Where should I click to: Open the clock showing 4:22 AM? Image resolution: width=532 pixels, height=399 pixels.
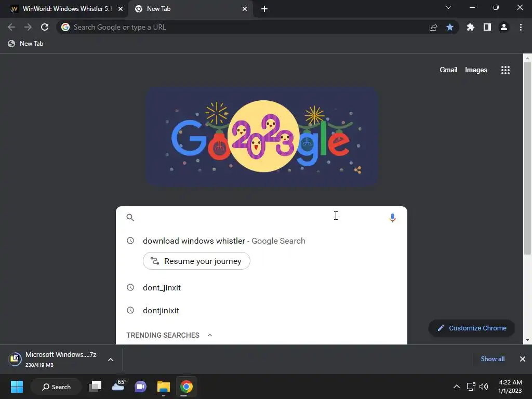[x=510, y=387]
